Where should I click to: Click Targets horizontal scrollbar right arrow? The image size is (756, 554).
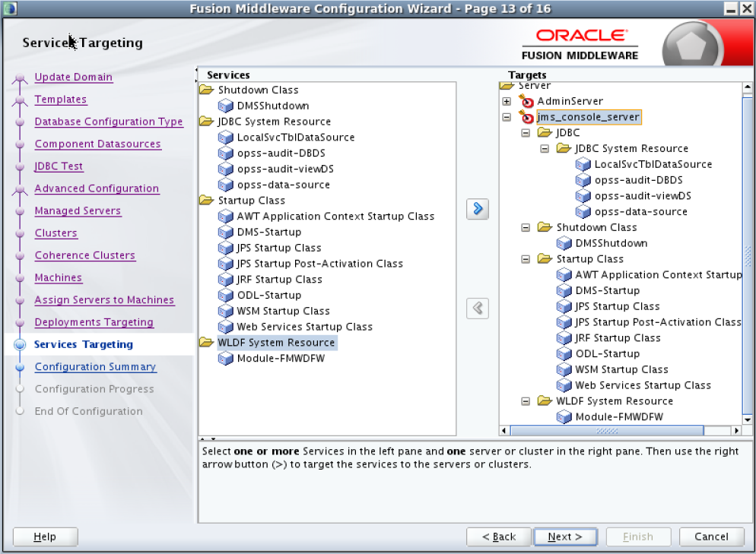coord(736,431)
